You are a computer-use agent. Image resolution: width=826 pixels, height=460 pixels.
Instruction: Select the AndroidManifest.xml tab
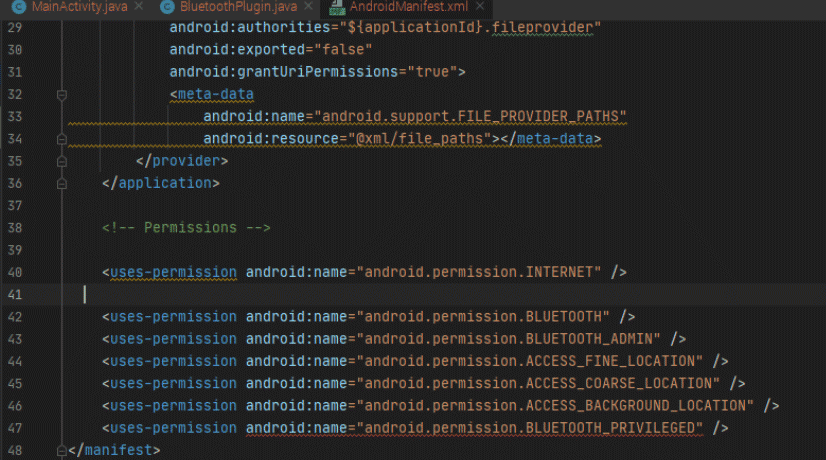[409, 7]
